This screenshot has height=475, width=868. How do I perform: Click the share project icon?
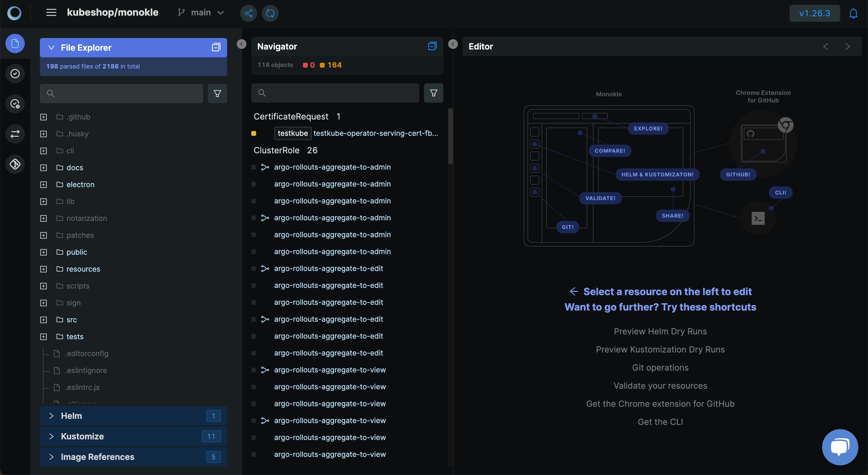(x=248, y=13)
